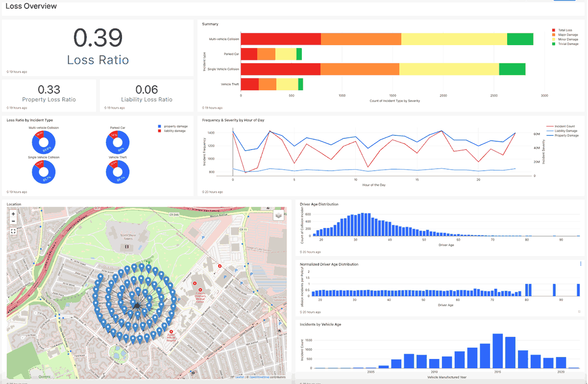The height and width of the screenshot is (384, 588).
Task: Click the Leaflet attribution link
Action: click(240, 377)
